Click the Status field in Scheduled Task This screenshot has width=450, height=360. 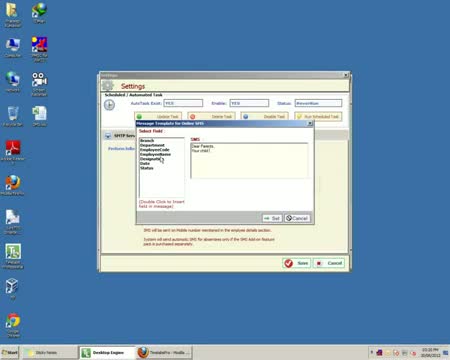(318, 103)
